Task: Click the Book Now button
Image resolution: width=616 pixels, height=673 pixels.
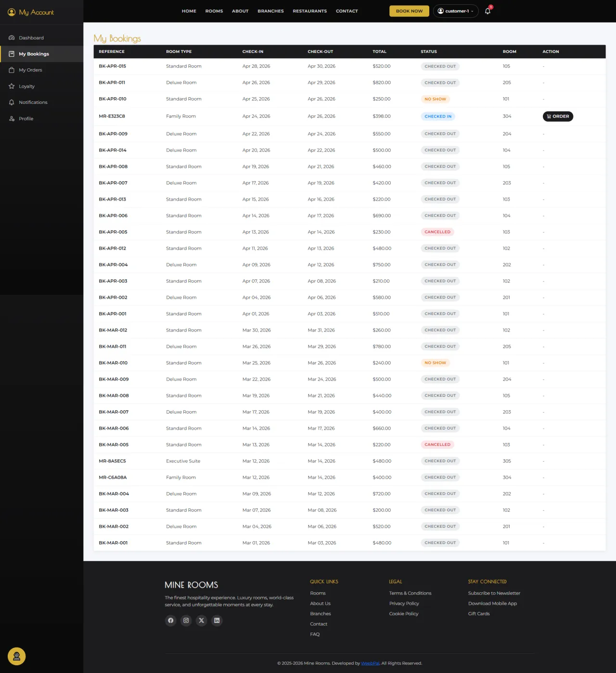Action: [x=409, y=11]
